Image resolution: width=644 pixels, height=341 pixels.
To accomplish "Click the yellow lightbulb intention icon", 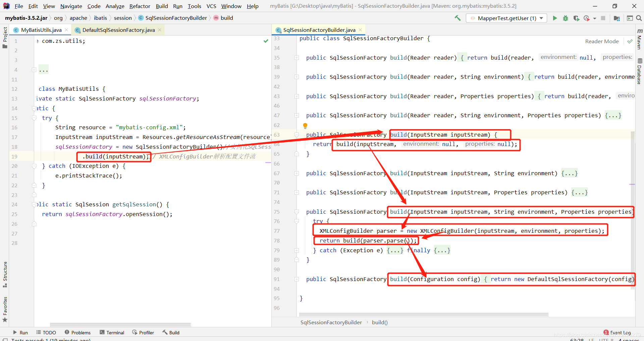I will [x=305, y=126].
